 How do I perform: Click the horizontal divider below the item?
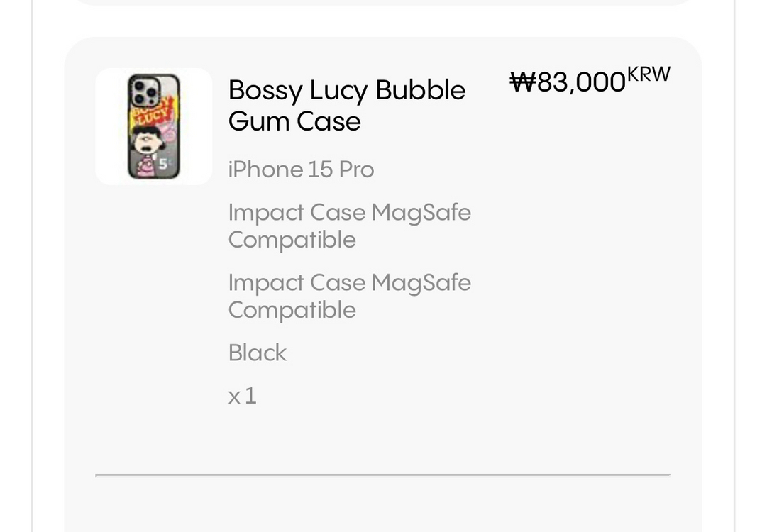[382, 474]
